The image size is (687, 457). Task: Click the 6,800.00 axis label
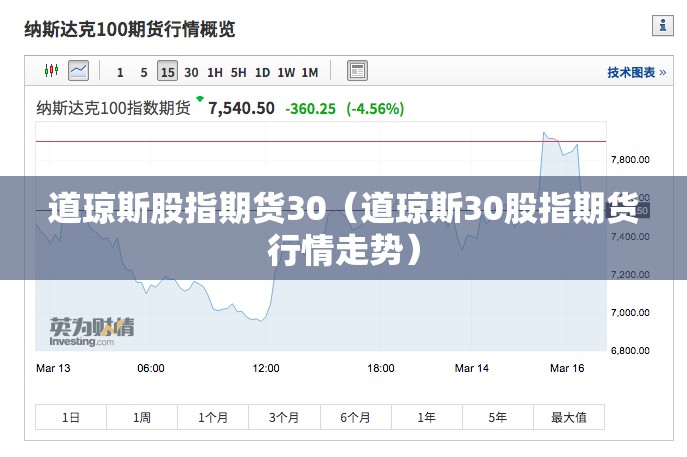point(630,351)
